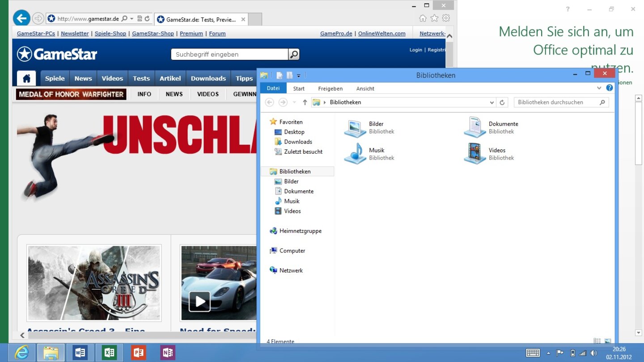Go back in Internet Explorer
644x362 pixels.
click(21, 18)
